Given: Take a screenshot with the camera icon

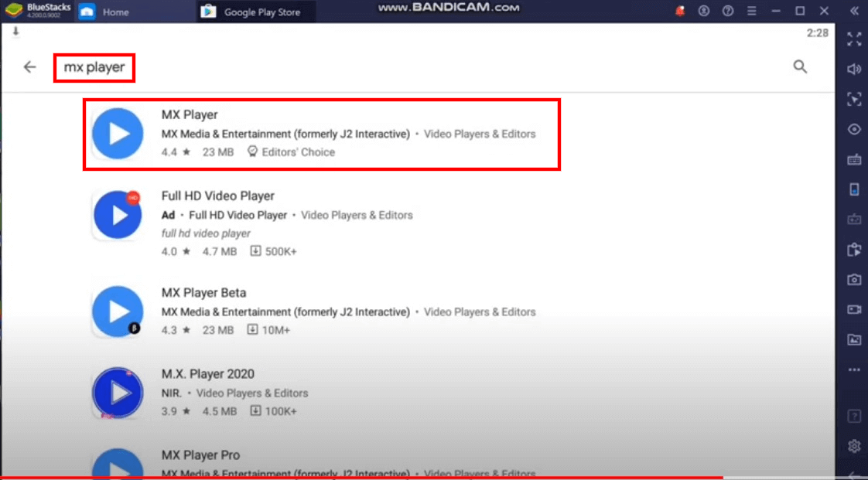Looking at the screenshot, I should click(854, 280).
